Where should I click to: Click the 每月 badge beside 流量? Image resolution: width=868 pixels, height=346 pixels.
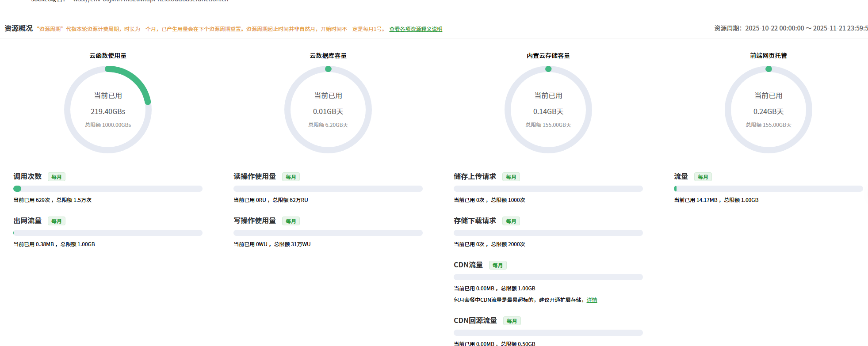703,177
